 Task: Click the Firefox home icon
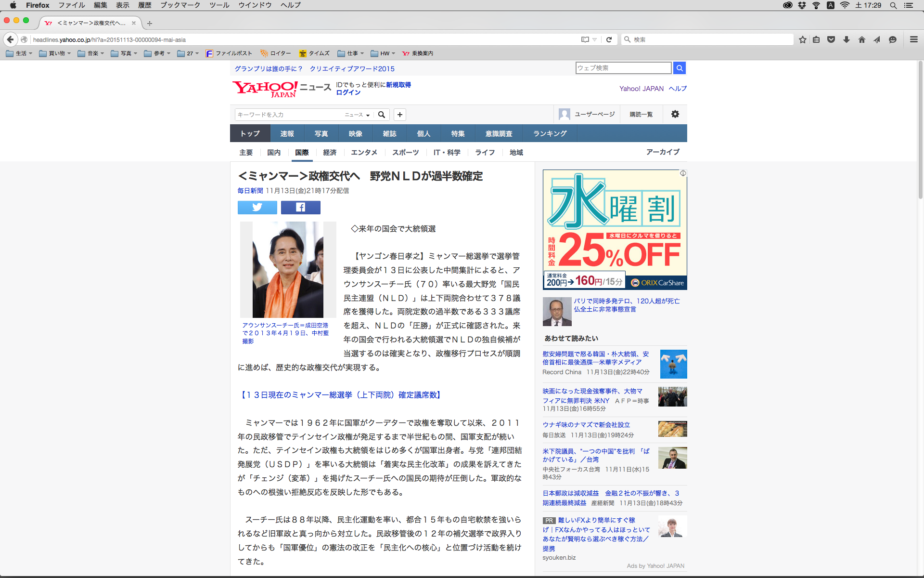pyautogui.click(x=861, y=39)
